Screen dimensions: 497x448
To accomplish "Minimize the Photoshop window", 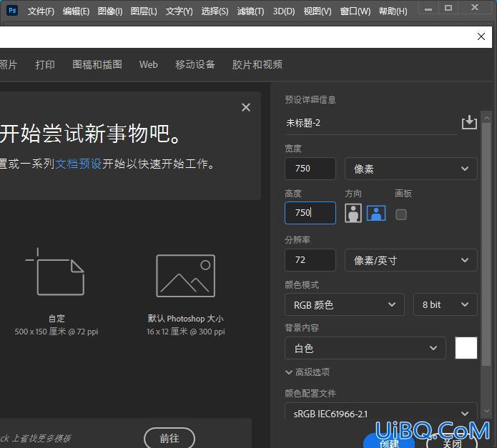I will tap(428, 8).
